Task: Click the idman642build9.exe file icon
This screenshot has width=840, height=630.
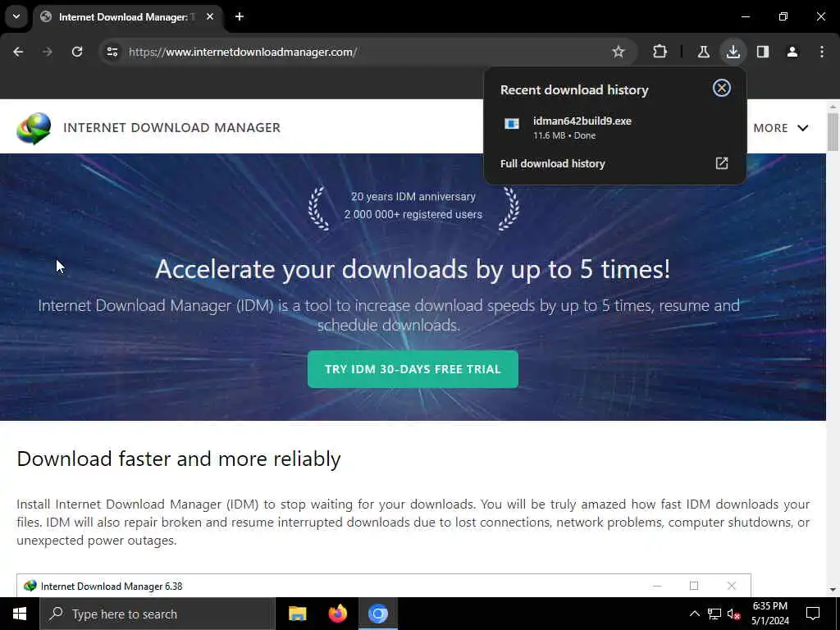Action: tap(512, 124)
